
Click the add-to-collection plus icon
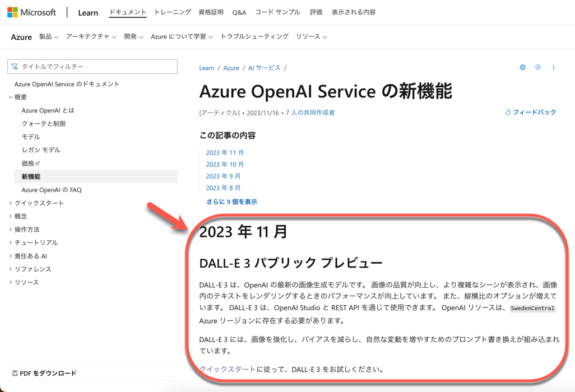coord(538,67)
